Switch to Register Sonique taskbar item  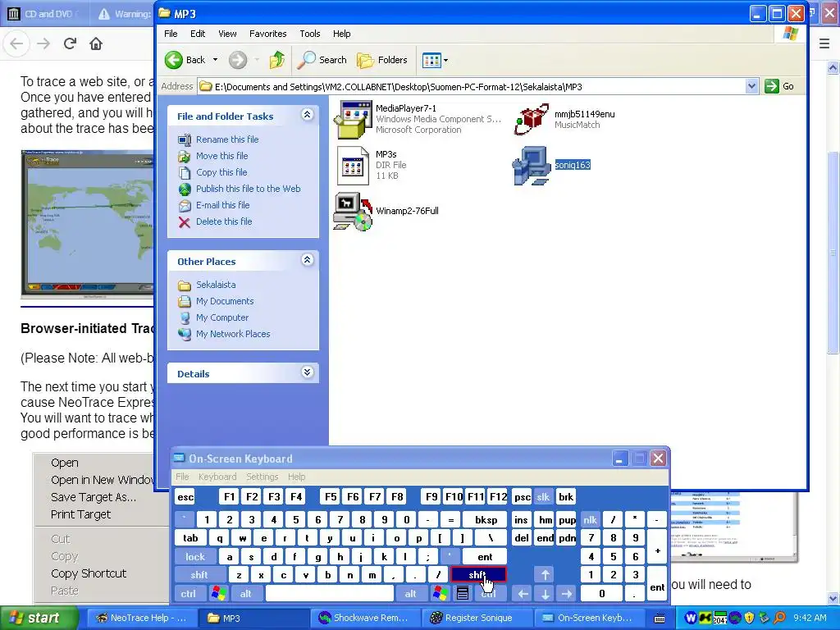click(x=477, y=618)
